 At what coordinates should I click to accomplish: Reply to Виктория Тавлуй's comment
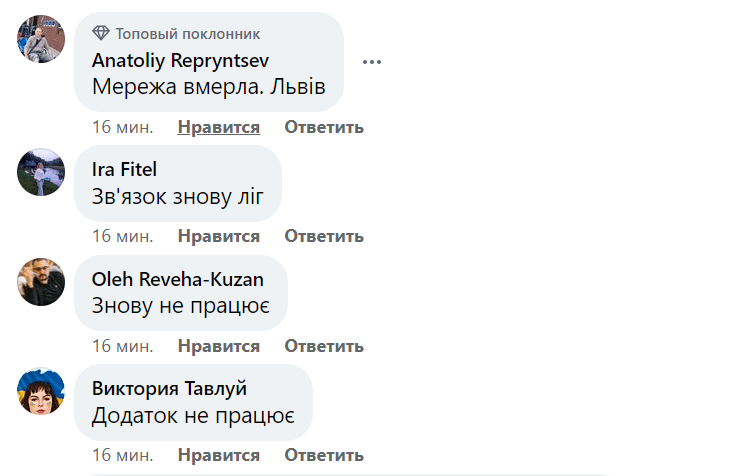pyautogui.click(x=324, y=456)
